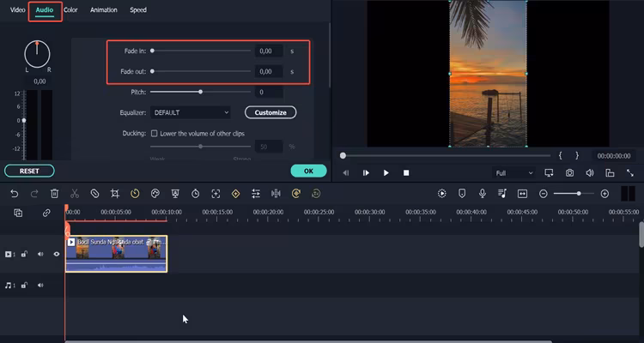The height and width of the screenshot is (343, 644).
Task: Enable Lower the volume of other clips
Action: point(155,134)
